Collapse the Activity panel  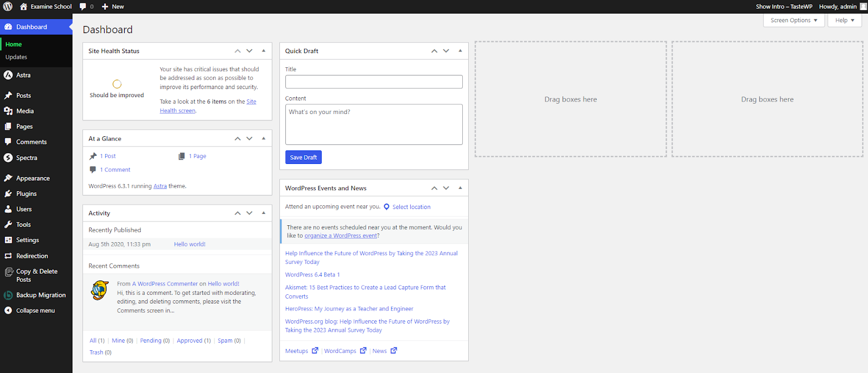[x=264, y=213]
